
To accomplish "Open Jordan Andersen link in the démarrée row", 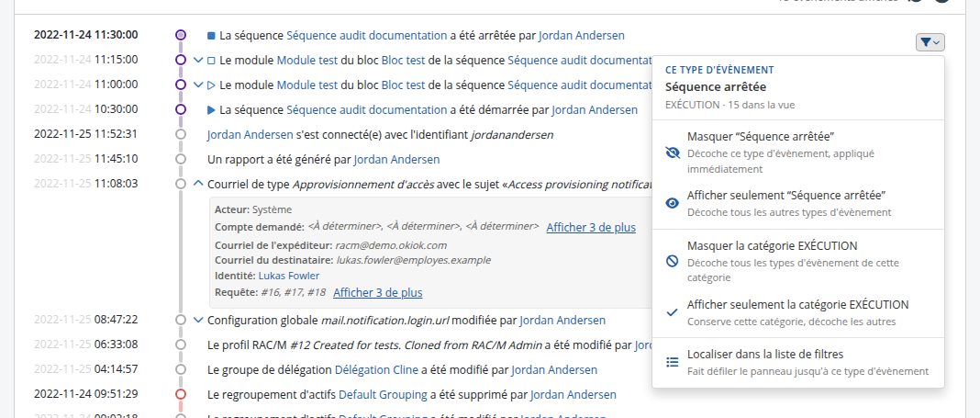I will click(x=595, y=110).
